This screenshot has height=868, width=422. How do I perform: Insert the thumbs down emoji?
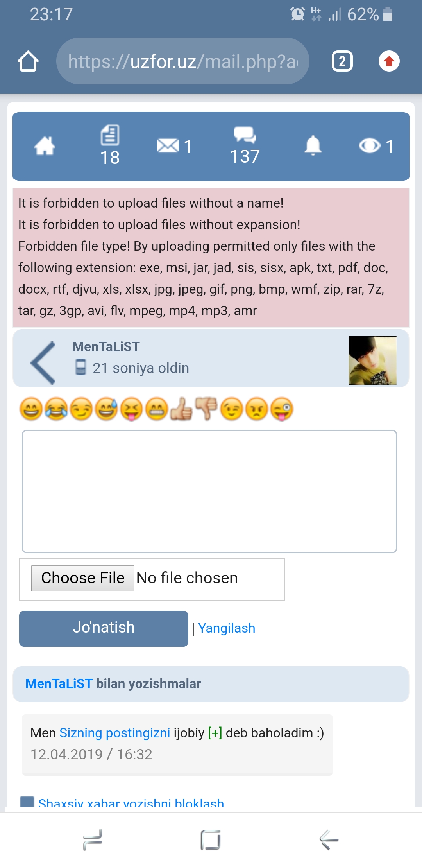[206, 409]
